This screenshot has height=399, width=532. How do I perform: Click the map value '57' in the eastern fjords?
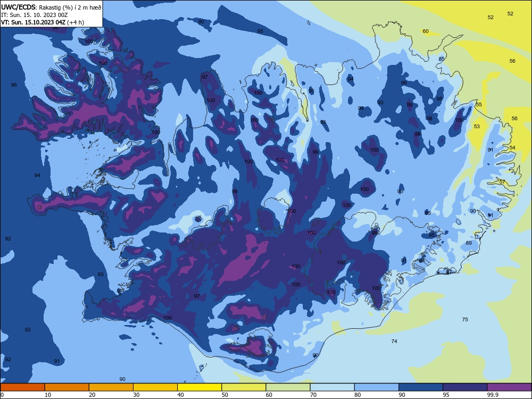pos(502,182)
